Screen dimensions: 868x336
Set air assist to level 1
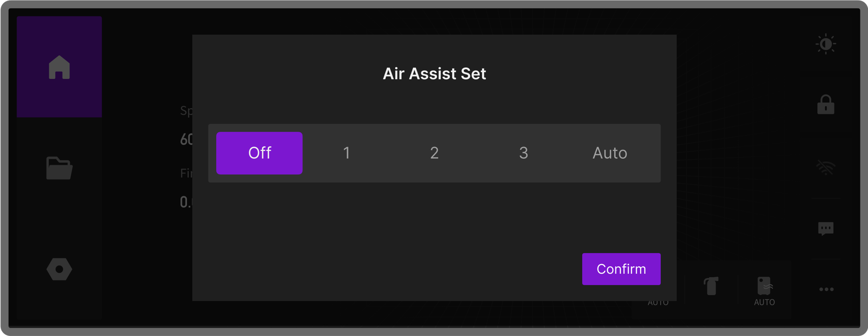click(346, 153)
